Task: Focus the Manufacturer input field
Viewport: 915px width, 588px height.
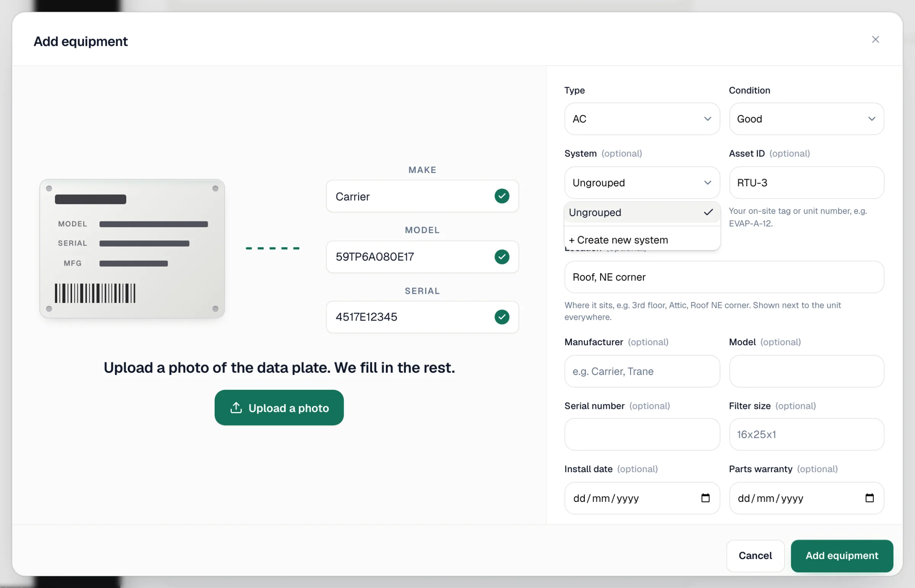Action: coord(642,371)
